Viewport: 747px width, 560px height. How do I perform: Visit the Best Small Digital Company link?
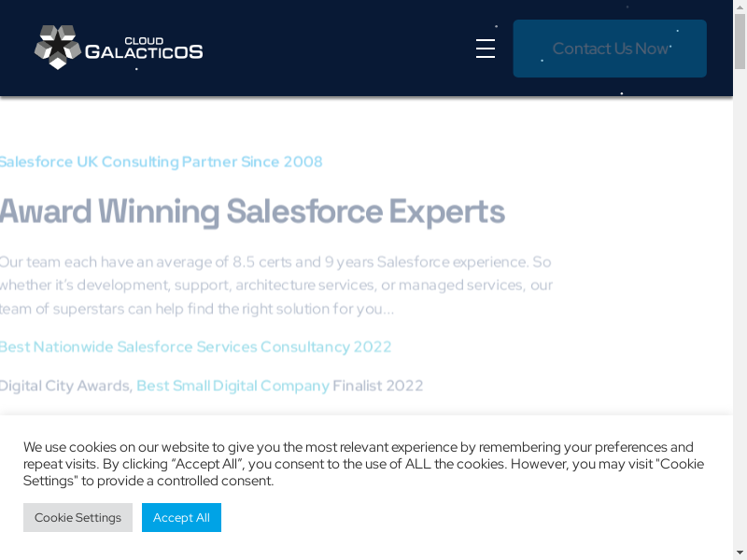pyautogui.click(x=233, y=385)
